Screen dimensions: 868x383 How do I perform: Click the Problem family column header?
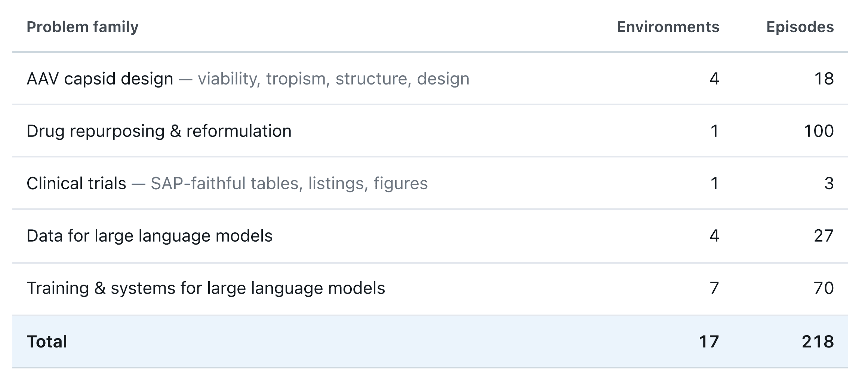point(83,27)
